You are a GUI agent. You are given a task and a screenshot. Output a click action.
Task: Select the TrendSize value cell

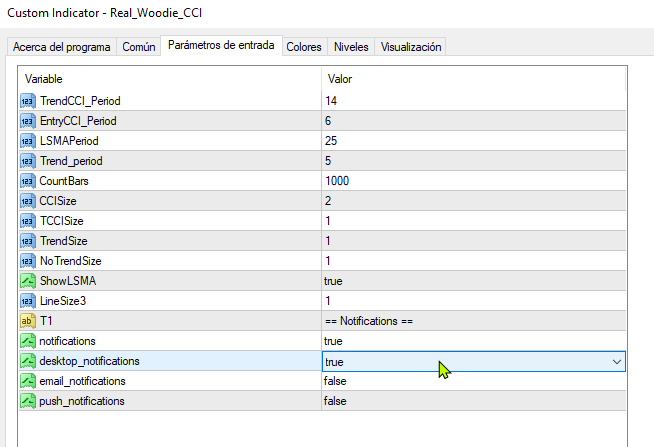click(474, 241)
